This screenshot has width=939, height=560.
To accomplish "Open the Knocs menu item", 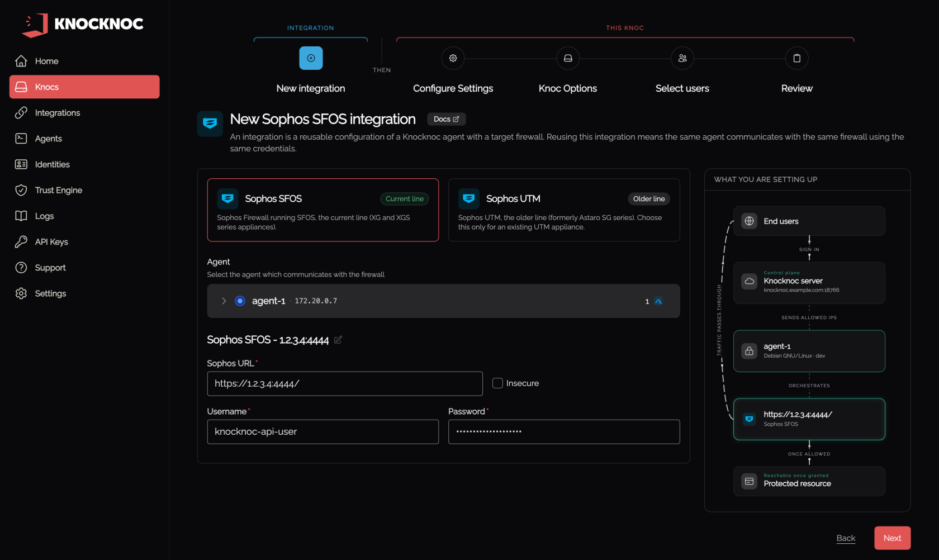I will click(x=84, y=87).
